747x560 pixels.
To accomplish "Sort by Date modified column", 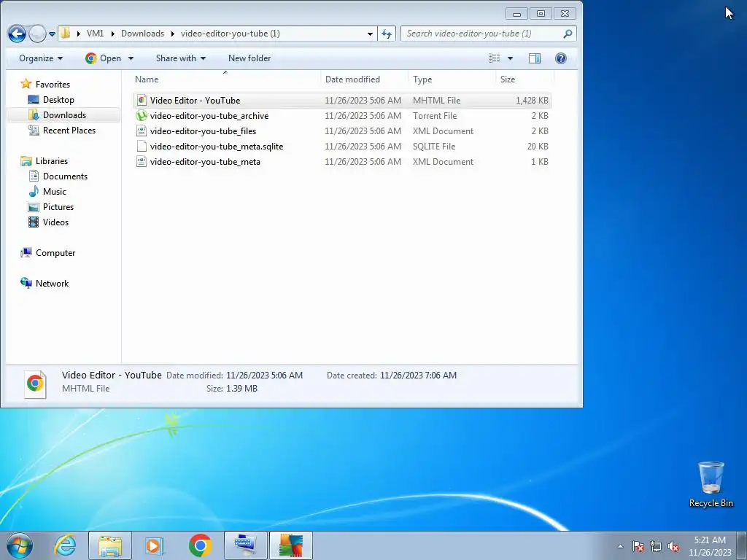I will click(x=365, y=79).
